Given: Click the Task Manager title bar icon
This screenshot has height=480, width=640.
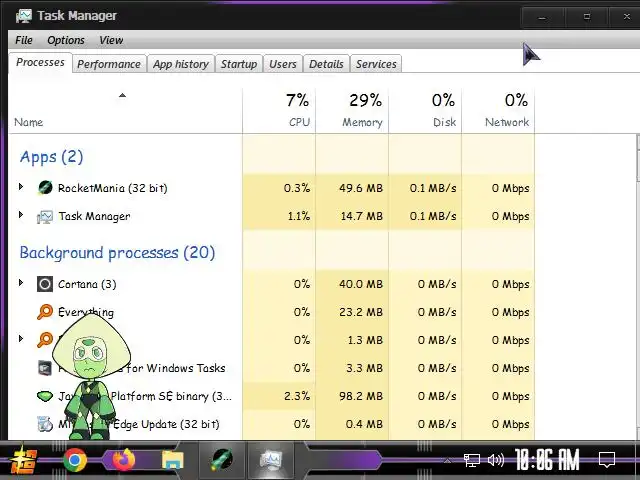Looking at the screenshot, I should pyautogui.click(x=23, y=16).
